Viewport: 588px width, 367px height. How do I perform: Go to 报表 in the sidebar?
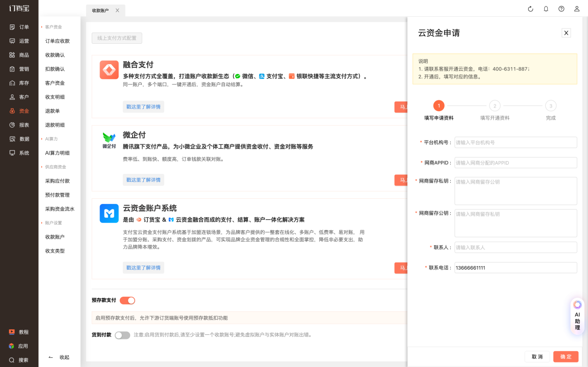tap(19, 125)
